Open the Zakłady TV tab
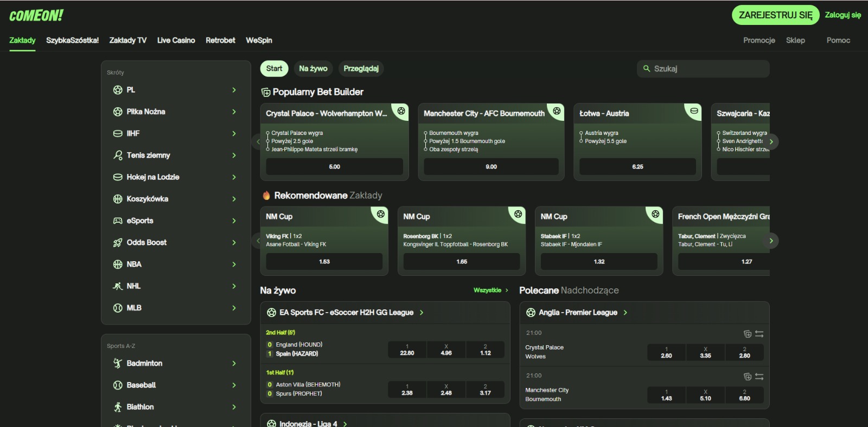868x427 pixels. pyautogui.click(x=128, y=40)
